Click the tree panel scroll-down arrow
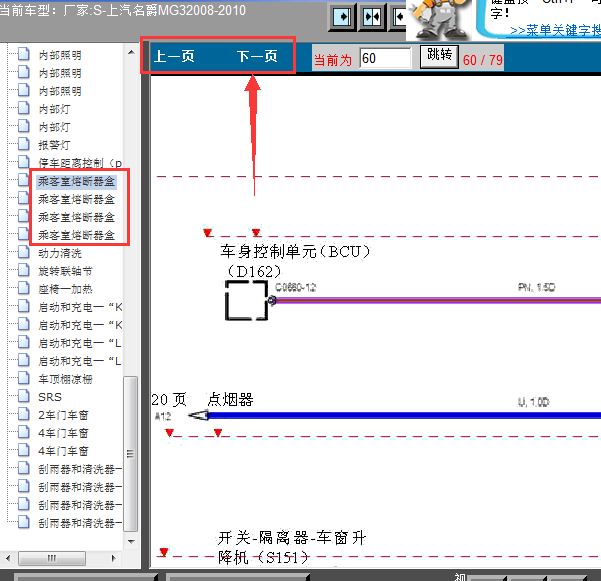Image resolution: width=601 pixels, height=581 pixels. (131, 542)
